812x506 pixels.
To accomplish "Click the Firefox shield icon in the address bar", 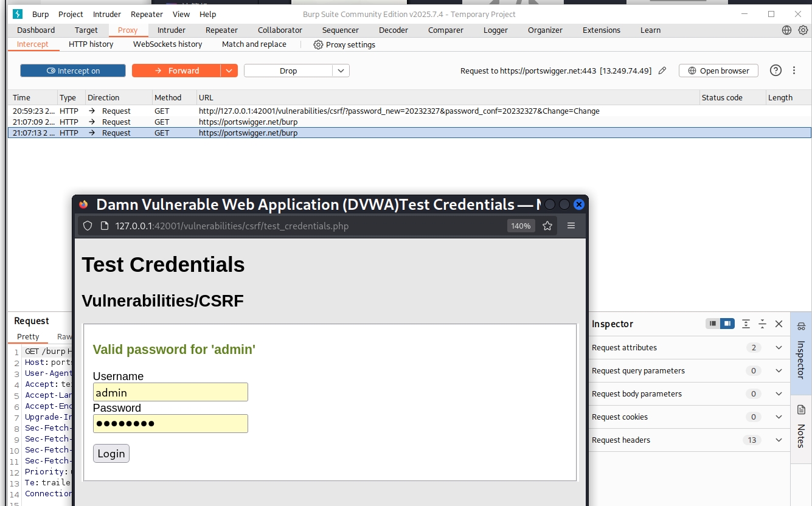I will pos(88,226).
